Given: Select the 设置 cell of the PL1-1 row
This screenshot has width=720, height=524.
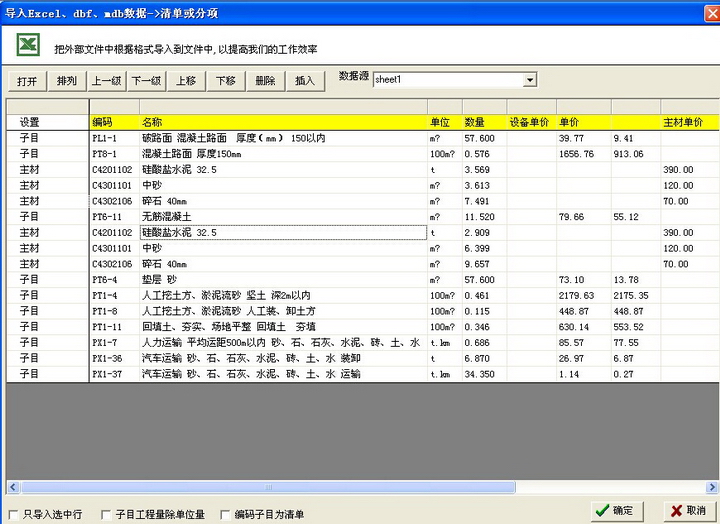Looking at the screenshot, I should point(30,138).
